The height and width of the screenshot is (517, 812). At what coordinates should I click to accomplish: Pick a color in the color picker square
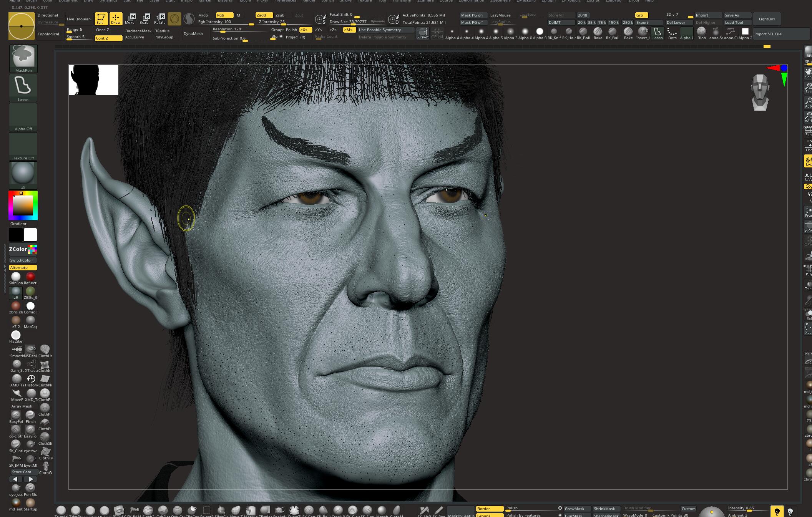pyautogui.click(x=23, y=205)
